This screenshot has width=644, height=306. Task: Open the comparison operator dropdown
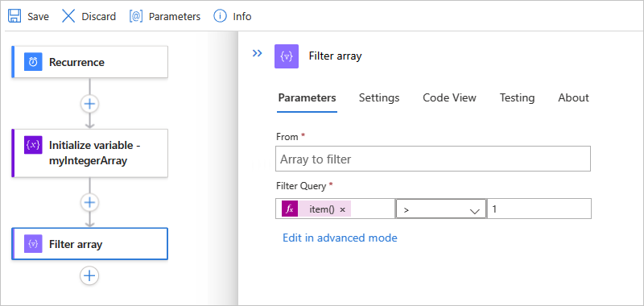coord(440,209)
